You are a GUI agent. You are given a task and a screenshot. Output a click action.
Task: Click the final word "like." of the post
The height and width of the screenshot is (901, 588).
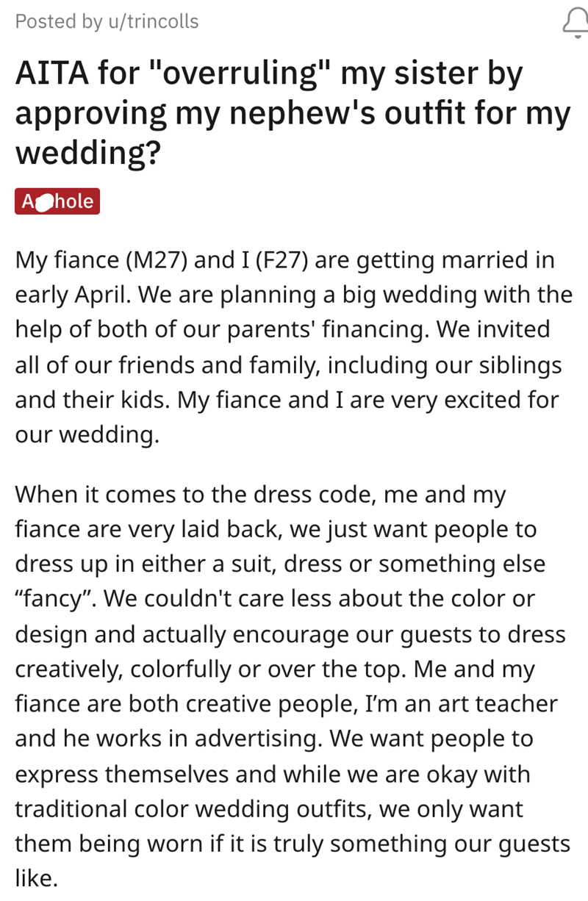pyautogui.click(x=35, y=879)
